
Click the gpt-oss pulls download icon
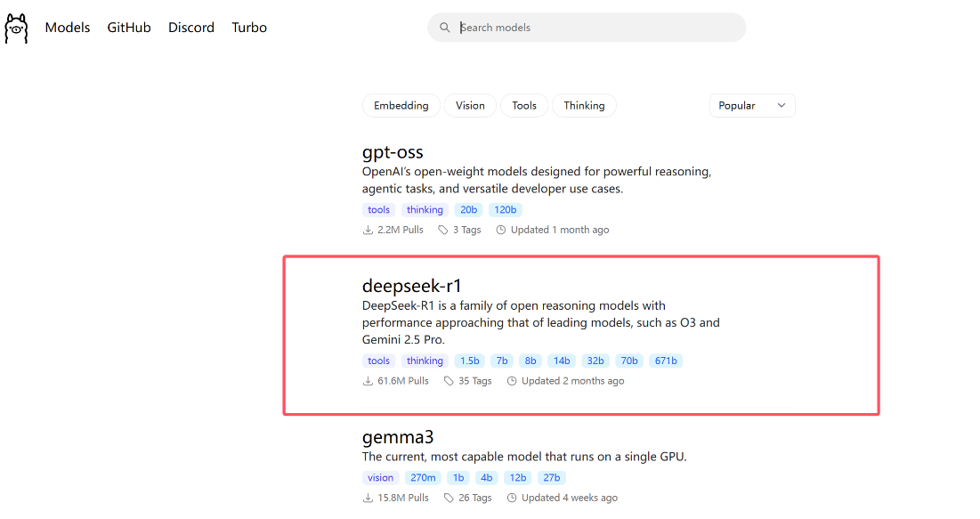(368, 230)
